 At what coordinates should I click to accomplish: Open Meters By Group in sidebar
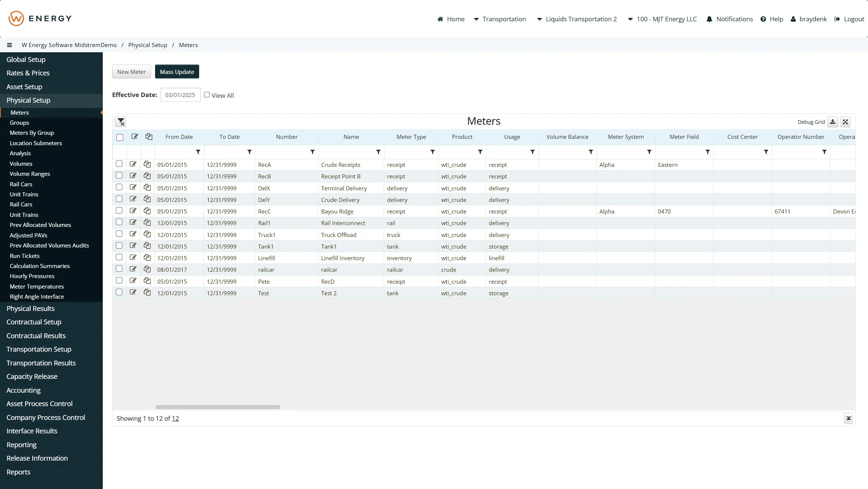click(32, 133)
